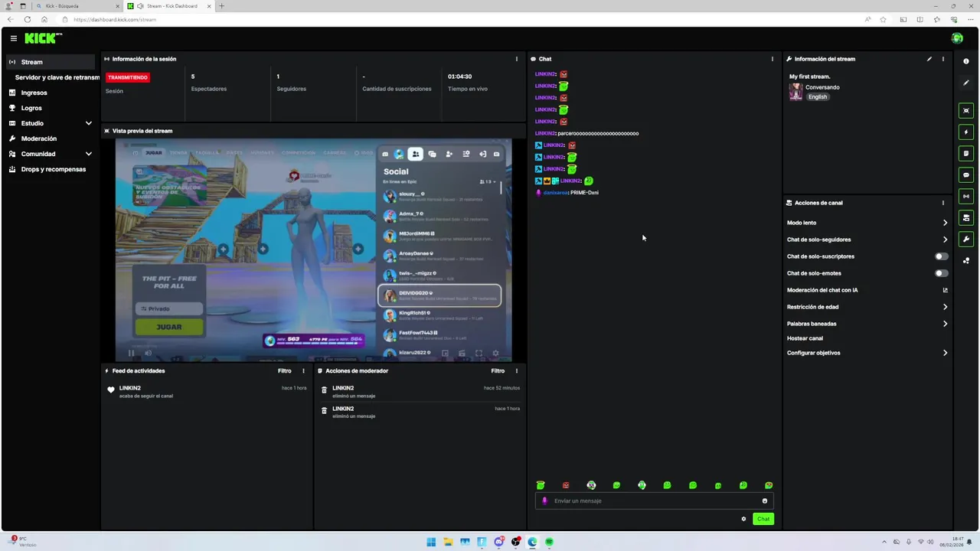Expand the Estudio sidebar section

88,123
